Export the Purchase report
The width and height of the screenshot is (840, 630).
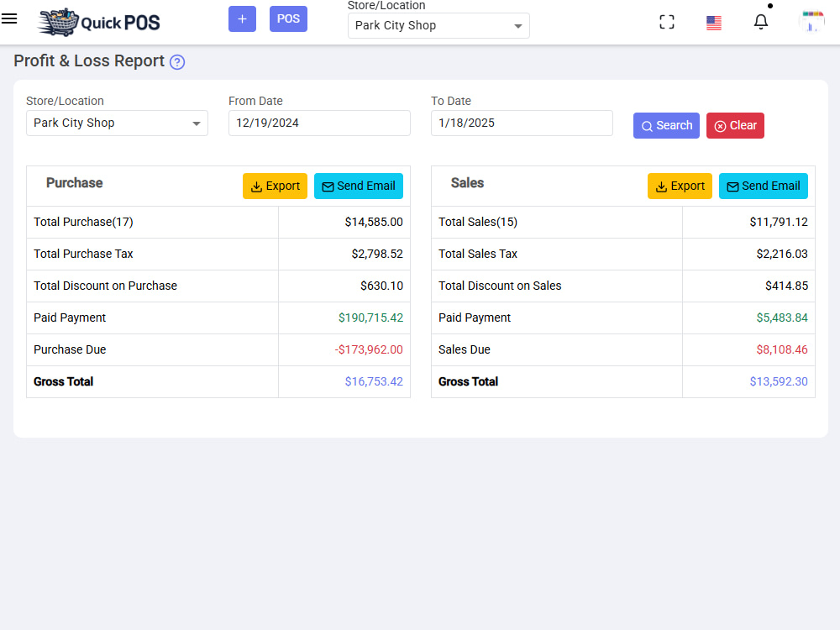(275, 186)
